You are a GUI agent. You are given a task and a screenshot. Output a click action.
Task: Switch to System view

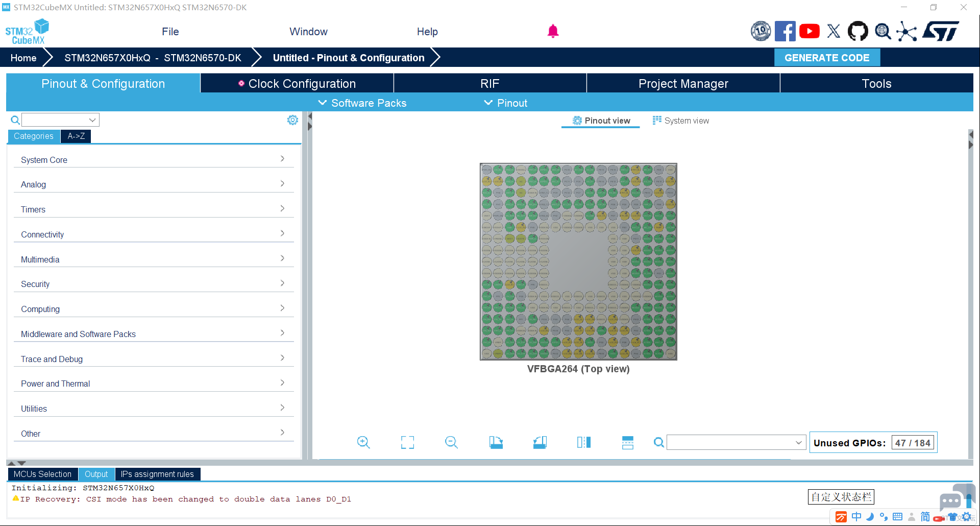pyautogui.click(x=681, y=121)
